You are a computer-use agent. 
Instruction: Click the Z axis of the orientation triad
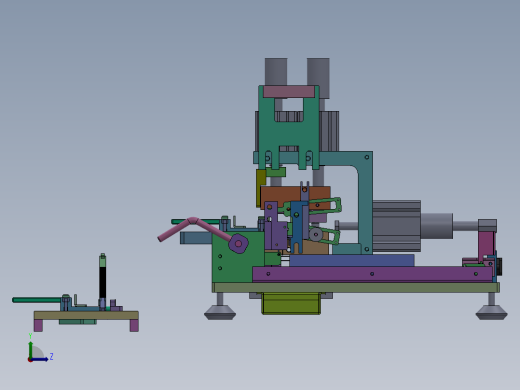click(x=40, y=359)
